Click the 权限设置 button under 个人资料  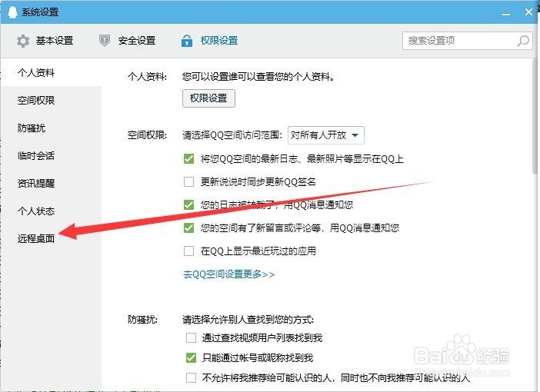(x=208, y=98)
